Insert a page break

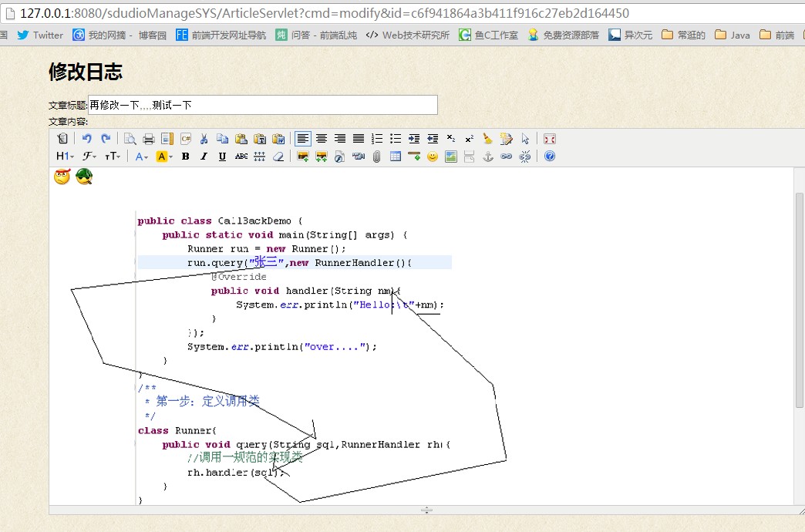point(470,156)
